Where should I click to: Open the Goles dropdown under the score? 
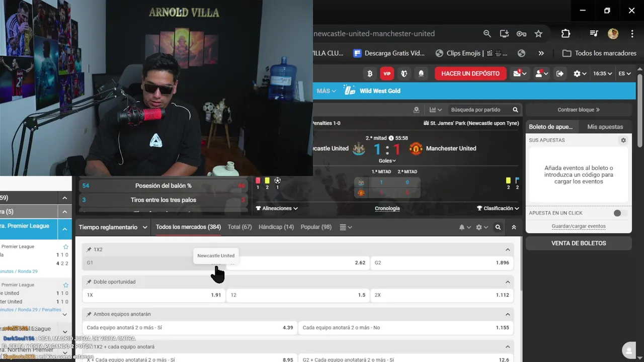click(x=387, y=161)
